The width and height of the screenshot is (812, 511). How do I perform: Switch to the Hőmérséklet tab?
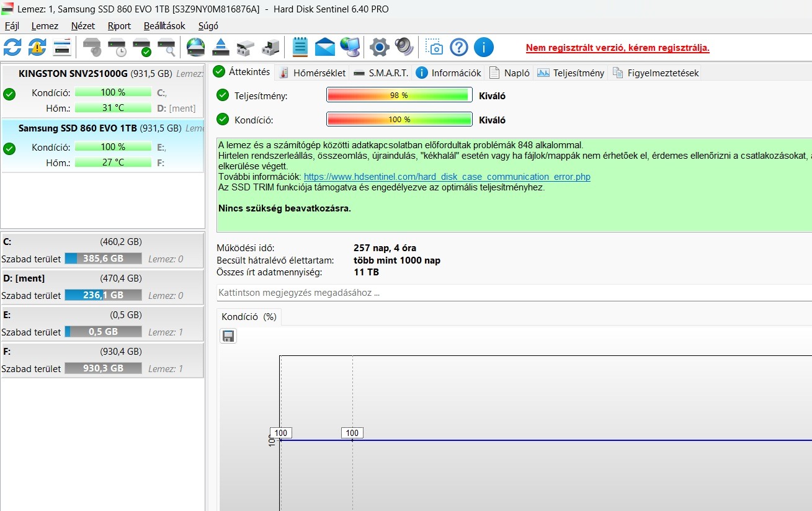click(x=313, y=73)
